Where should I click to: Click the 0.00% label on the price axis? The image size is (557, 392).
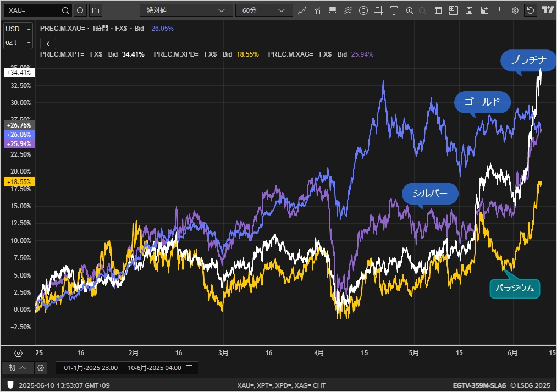coord(22,310)
